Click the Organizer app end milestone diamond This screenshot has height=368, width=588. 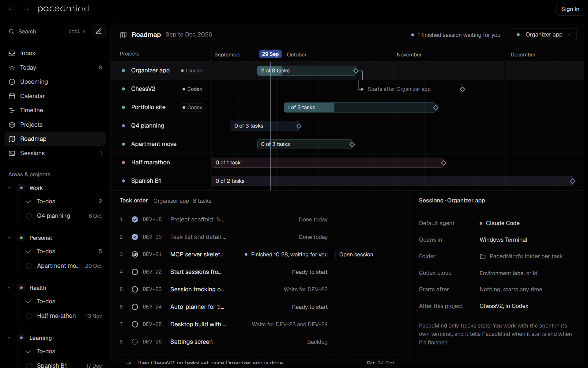356,71
